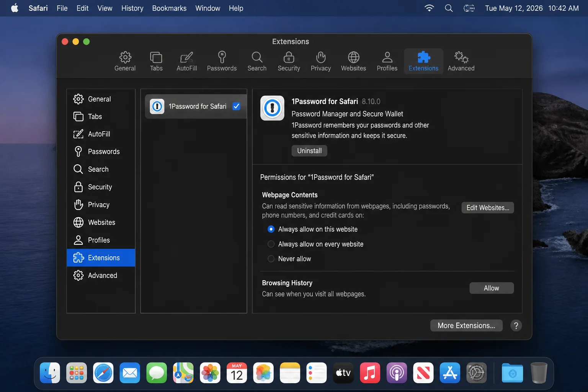This screenshot has height=392, width=588.
Task: Select General in the left sidebar
Action: [101, 99]
